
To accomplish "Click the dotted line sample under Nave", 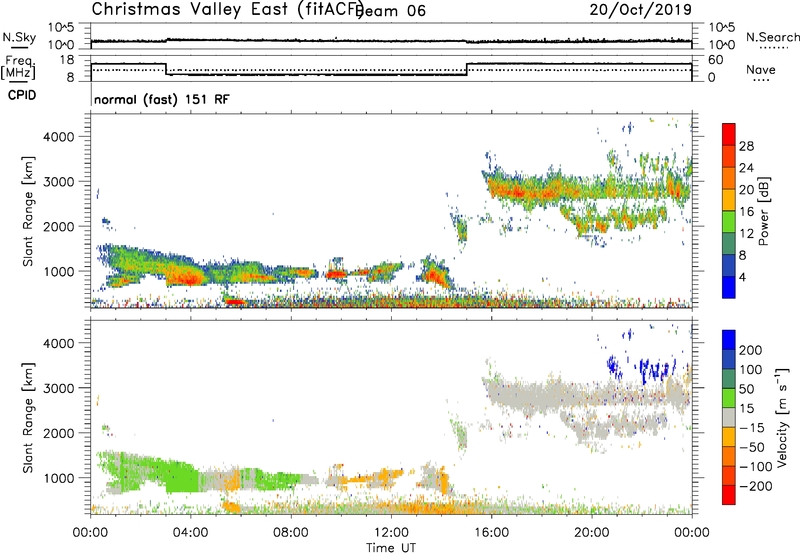I will click(x=762, y=80).
